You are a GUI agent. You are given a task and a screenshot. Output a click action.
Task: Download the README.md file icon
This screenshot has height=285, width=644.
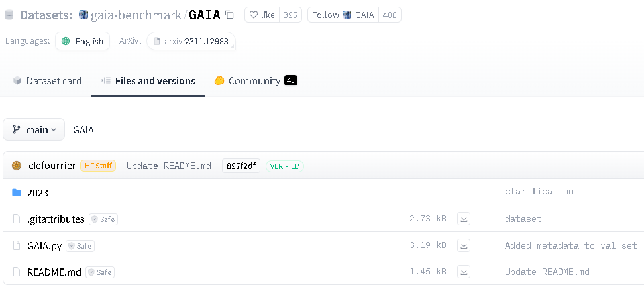coord(464,272)
